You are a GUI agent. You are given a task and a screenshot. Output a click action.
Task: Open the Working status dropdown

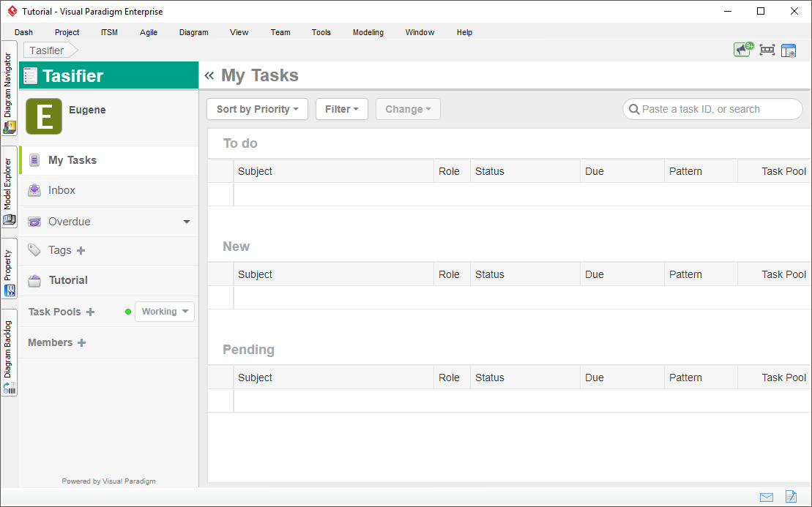point(165,312)
